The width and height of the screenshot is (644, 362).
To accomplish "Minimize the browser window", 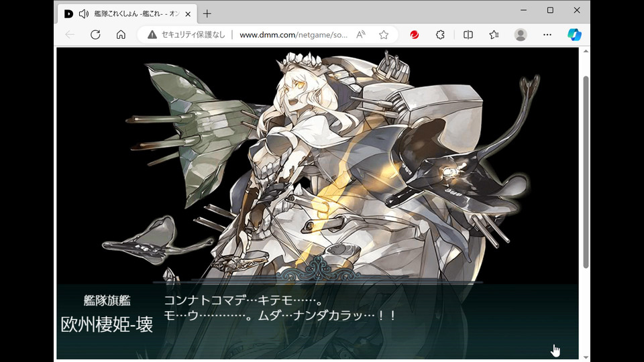I will point(523,10).
